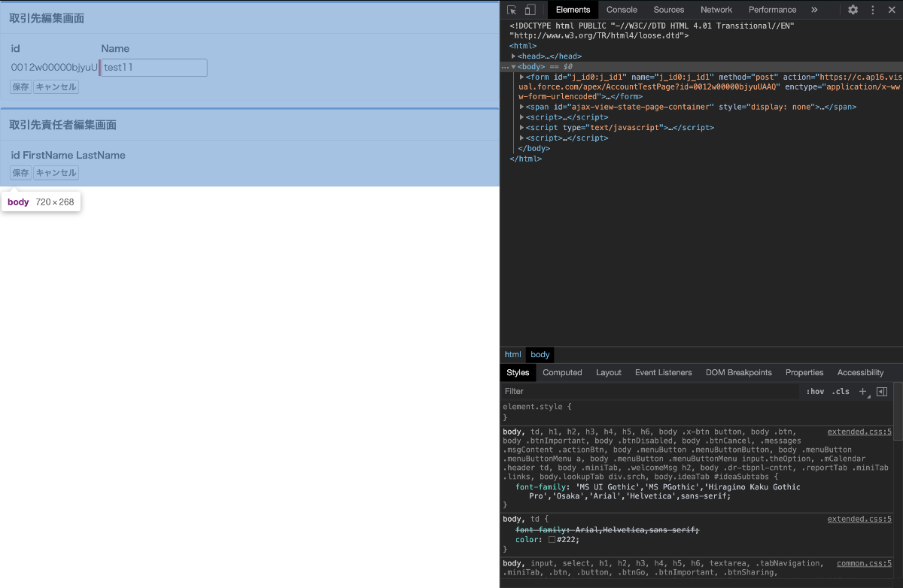Open the Network tab
The height and width of the screenshot is (588, 903).
coord(716,10)
